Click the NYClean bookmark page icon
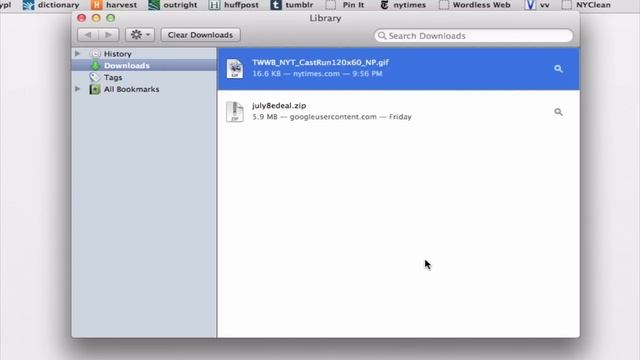Screen dimensions: 640x360 tap(567, 5)
